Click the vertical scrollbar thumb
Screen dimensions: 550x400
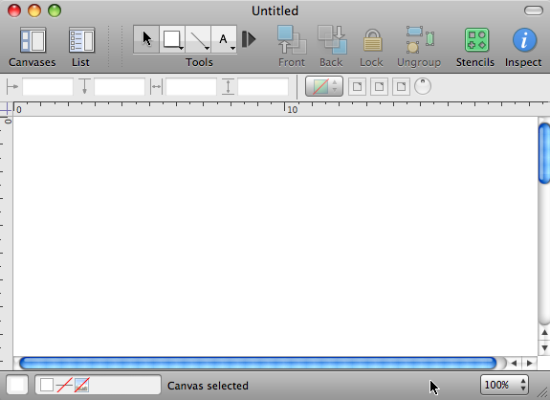tap(544, 153)
